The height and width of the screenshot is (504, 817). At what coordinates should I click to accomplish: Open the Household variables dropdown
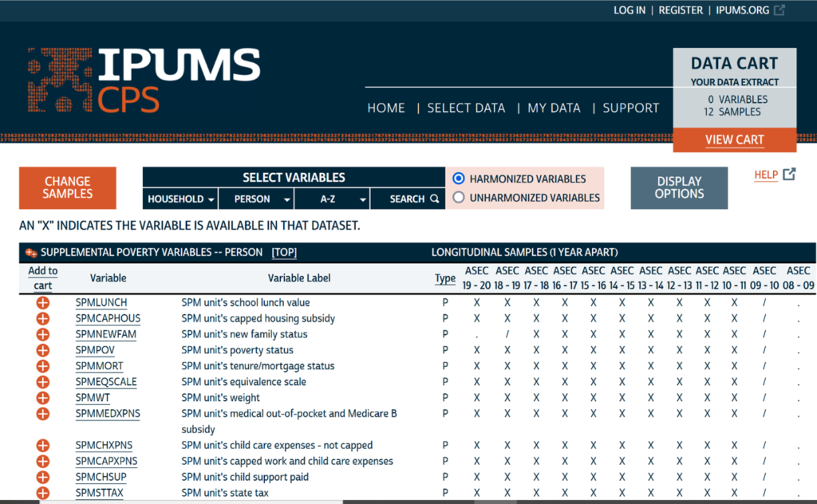pyautogui.click(x=180, y=199)
